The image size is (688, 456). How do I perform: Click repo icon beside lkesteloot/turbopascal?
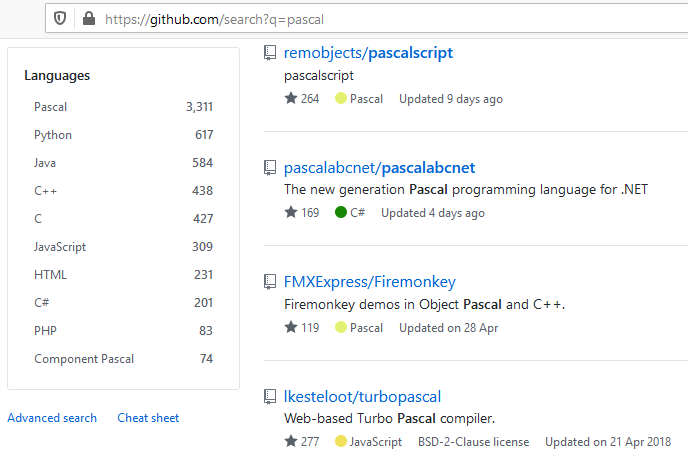pyautogui.click(x=270, y=397)
